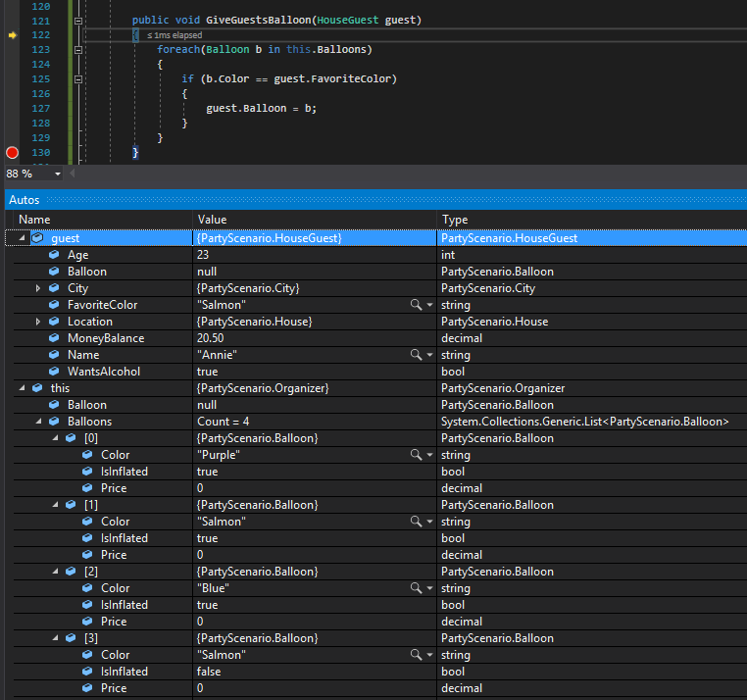Click the magnifier beside the "Purple" Color value

(x=417, y=455)
